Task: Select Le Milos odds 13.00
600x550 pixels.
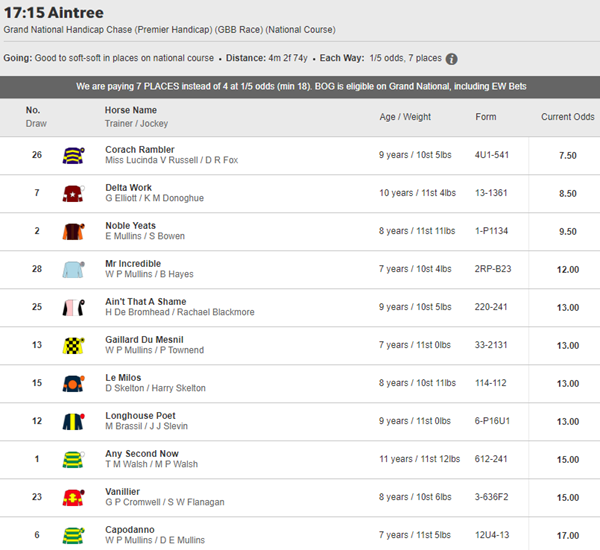Action: (567, 383)
